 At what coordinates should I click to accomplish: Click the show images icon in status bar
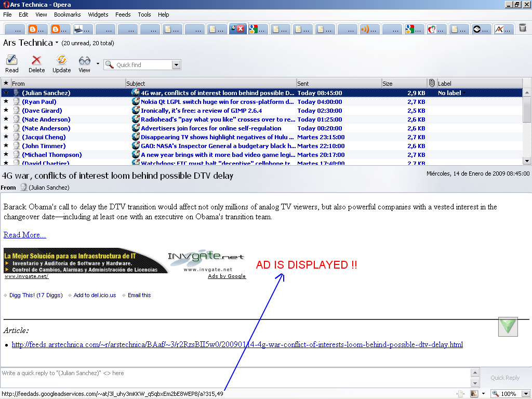coord(474,394)
